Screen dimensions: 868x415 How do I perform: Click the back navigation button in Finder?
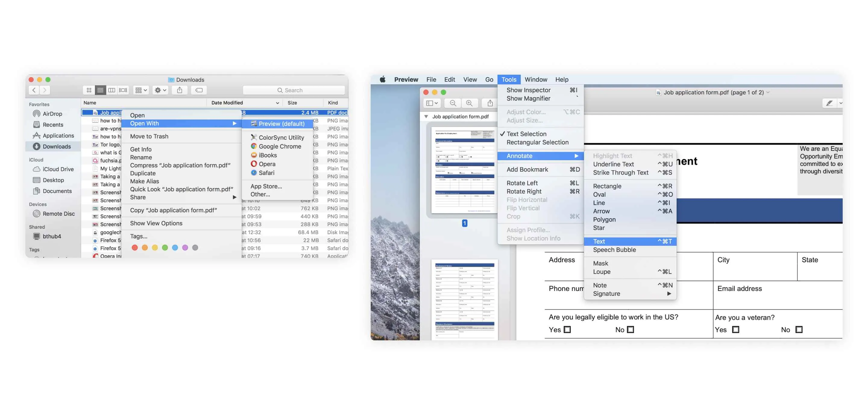(x=34, y=90)
